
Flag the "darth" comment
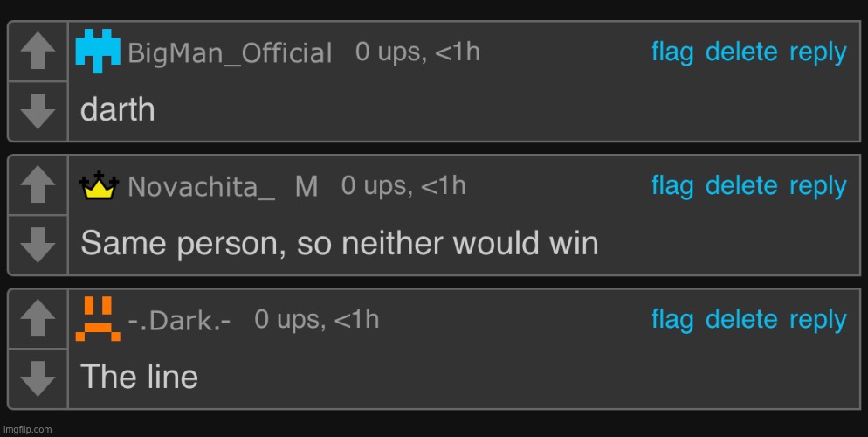point(672,52)
